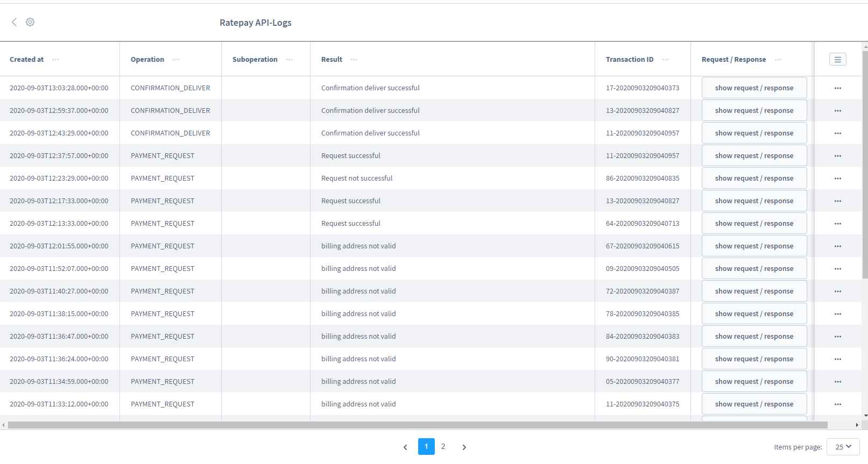Select PAYMENT_REQUEST cell in 11:34:59 row
The height and width of the screenshot is (464, 868).
[163, 381]
